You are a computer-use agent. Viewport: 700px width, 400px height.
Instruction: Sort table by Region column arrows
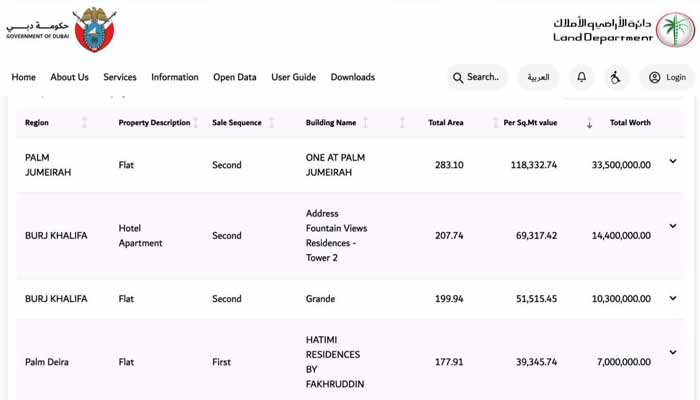click(84, 123)
